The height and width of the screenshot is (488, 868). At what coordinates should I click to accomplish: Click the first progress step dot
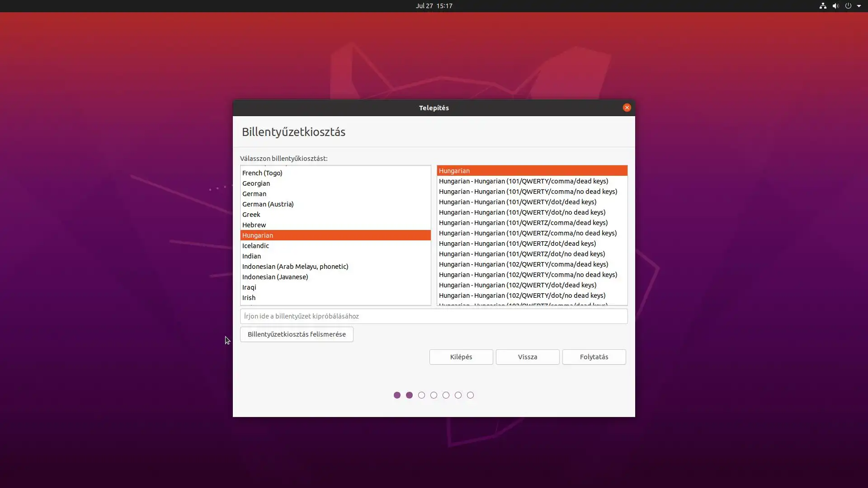point(397,395)
